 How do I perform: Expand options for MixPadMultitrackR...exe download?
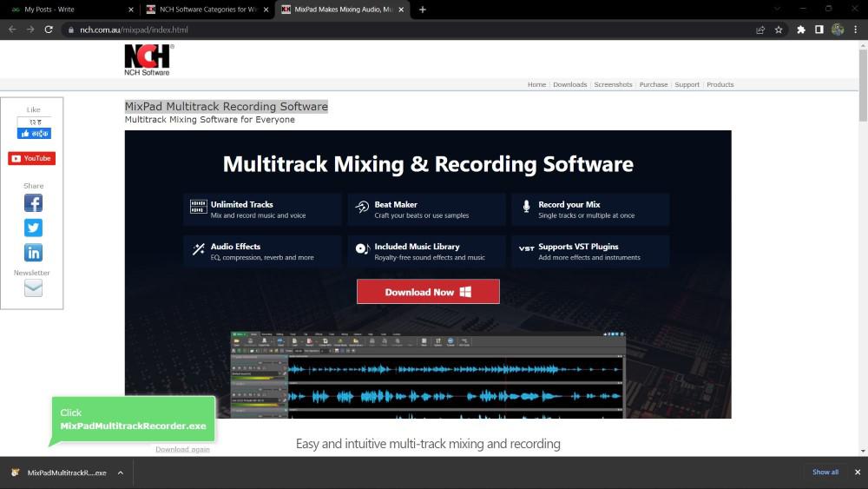click(x=120, y=473)
